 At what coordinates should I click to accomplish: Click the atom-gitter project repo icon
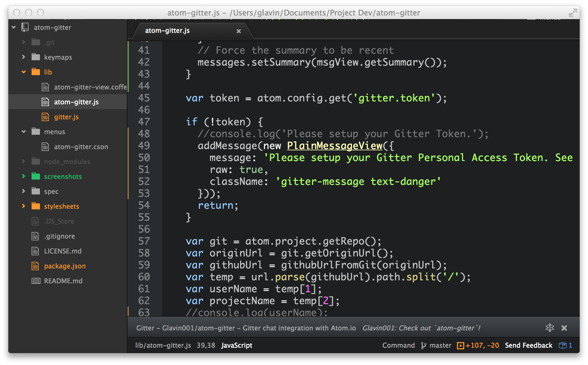[x=25, y=27]
